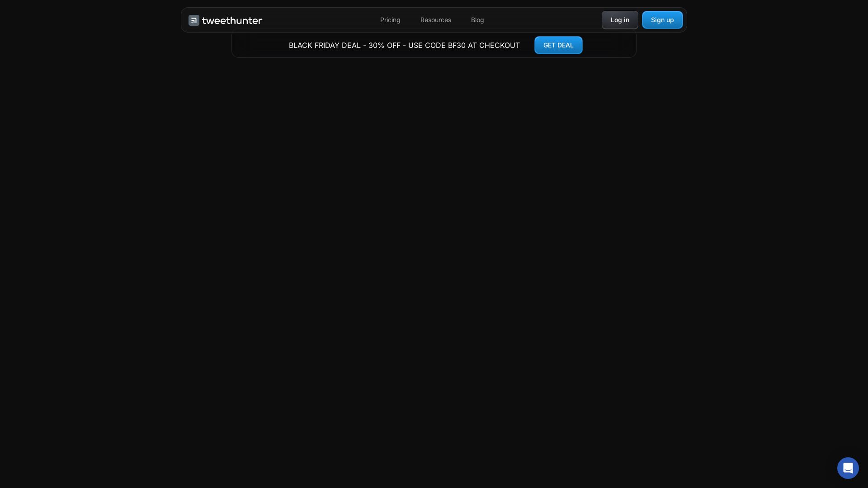Click the BF30 promo code text
This screenshot has height=488, width=868.
pos(457,45)
